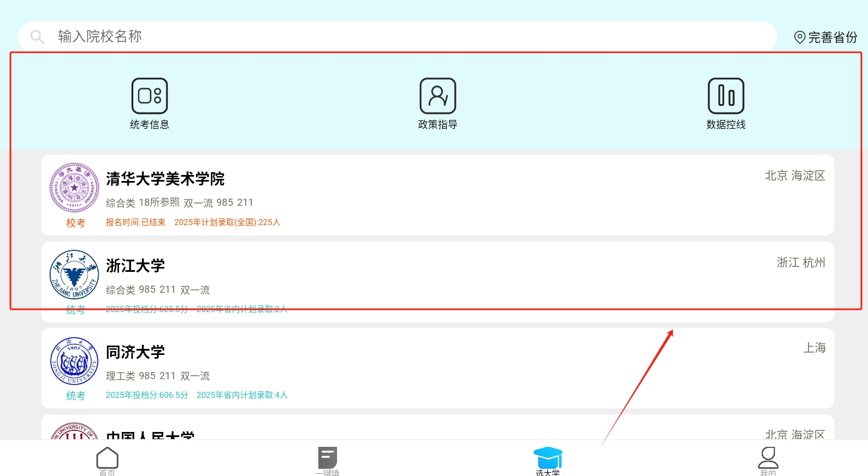Click the 2025年投档分:606.5分 label
This screenshot has height=476, width=868.
click(147, 395)
